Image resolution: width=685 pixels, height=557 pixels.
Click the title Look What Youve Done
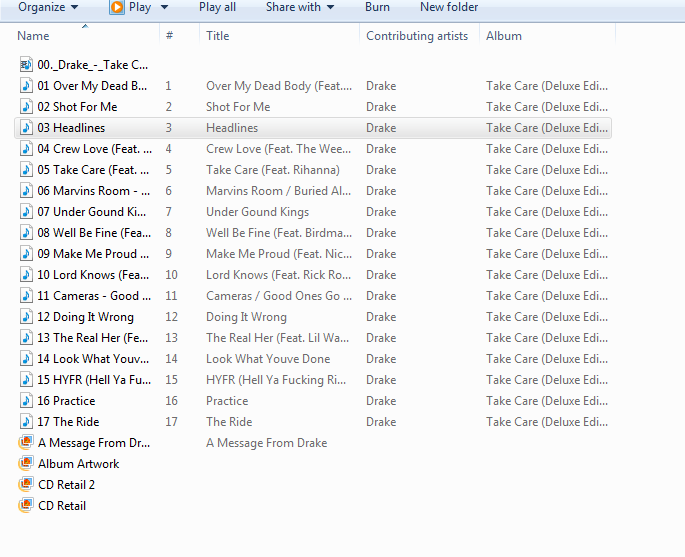pos(268,358)
